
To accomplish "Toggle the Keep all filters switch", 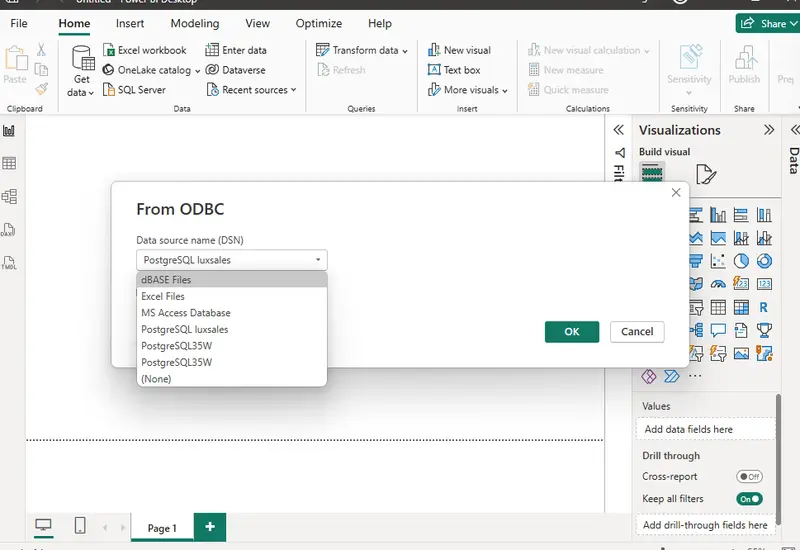I will 749,499.
